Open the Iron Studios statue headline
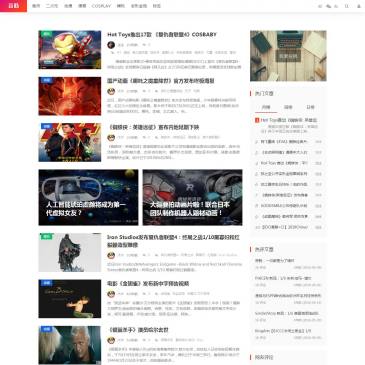Viewport: 365px width, 365px height. [173, 241]
